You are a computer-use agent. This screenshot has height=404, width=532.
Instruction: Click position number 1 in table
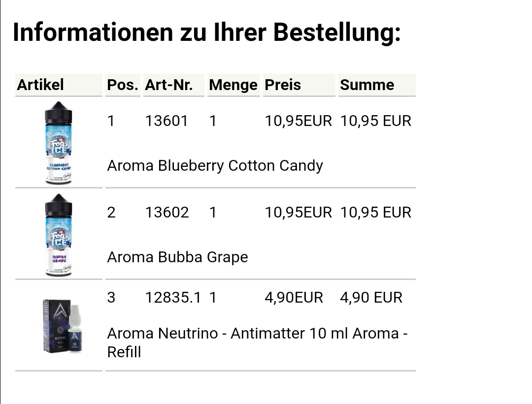click(111, 121)
